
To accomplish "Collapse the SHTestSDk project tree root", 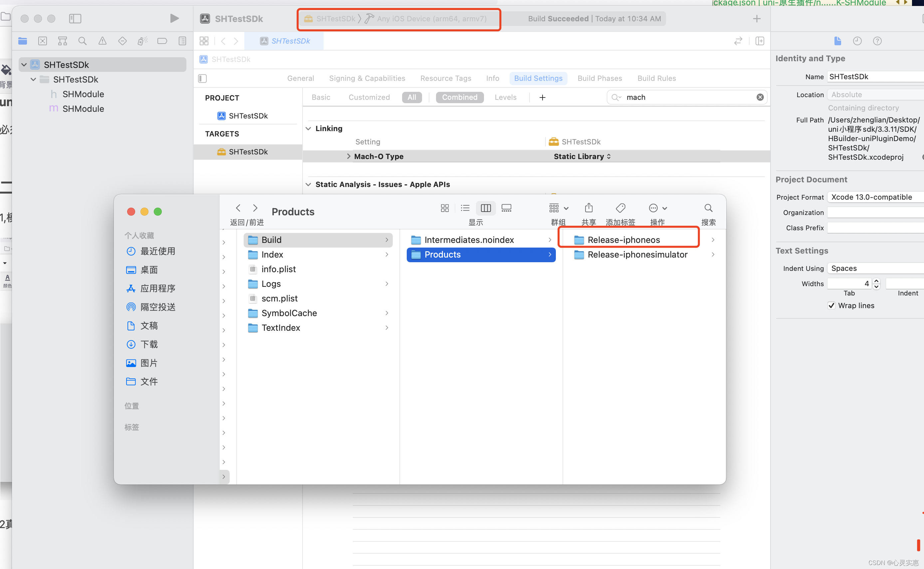I will 24,65.
